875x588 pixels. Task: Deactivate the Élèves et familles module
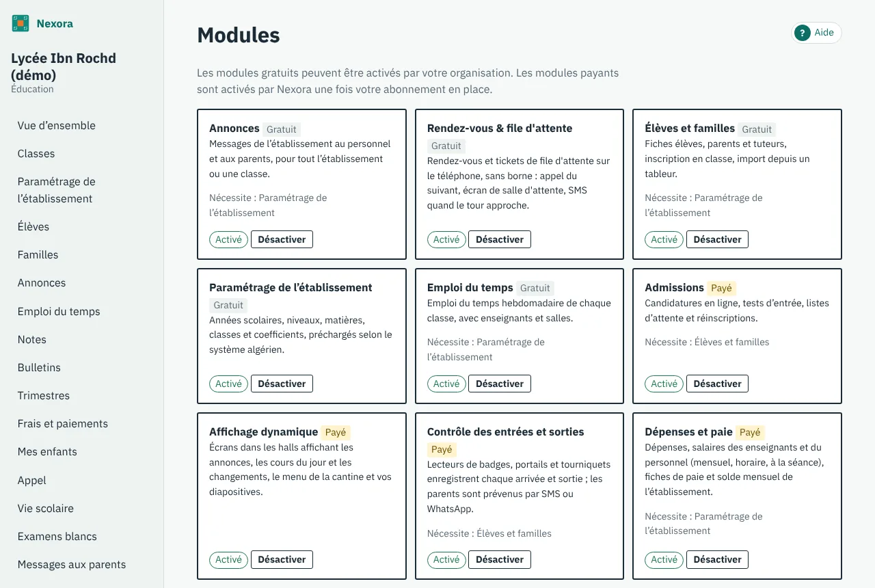(x=717, y=239)
